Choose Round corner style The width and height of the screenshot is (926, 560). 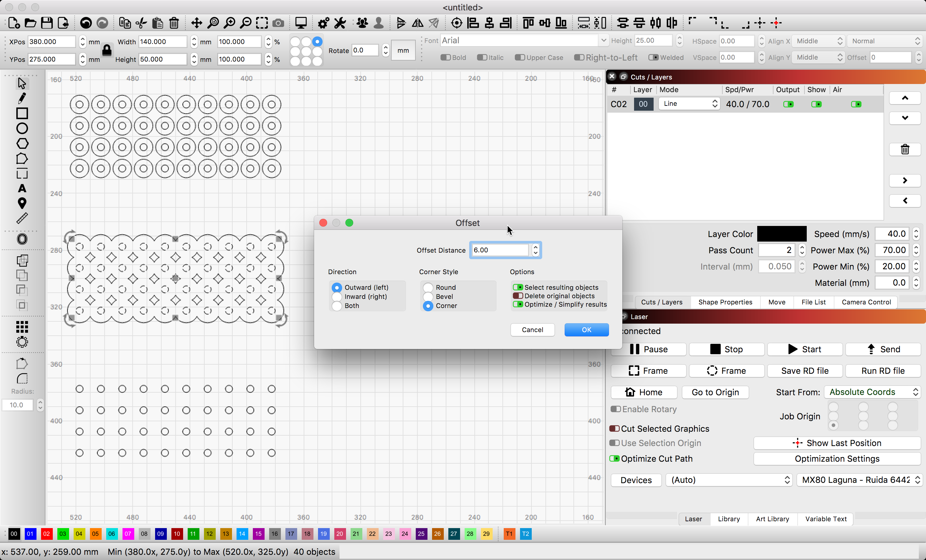tap(439, 287)
